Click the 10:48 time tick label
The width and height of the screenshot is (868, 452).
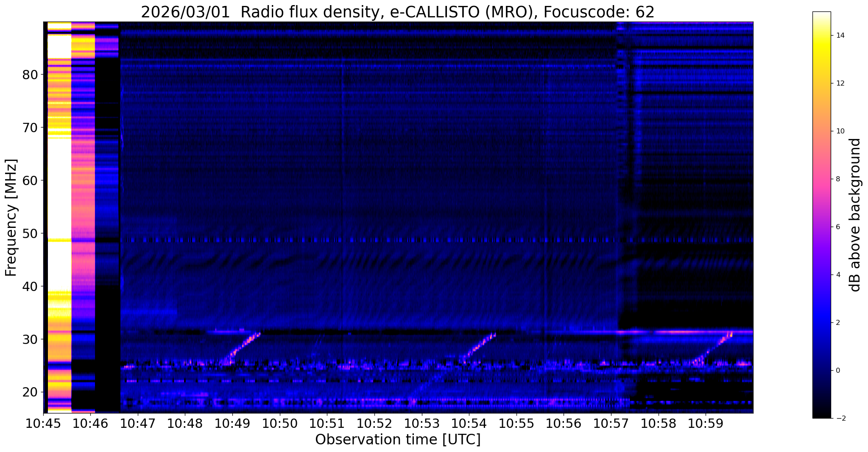click(x=185, y=423)
